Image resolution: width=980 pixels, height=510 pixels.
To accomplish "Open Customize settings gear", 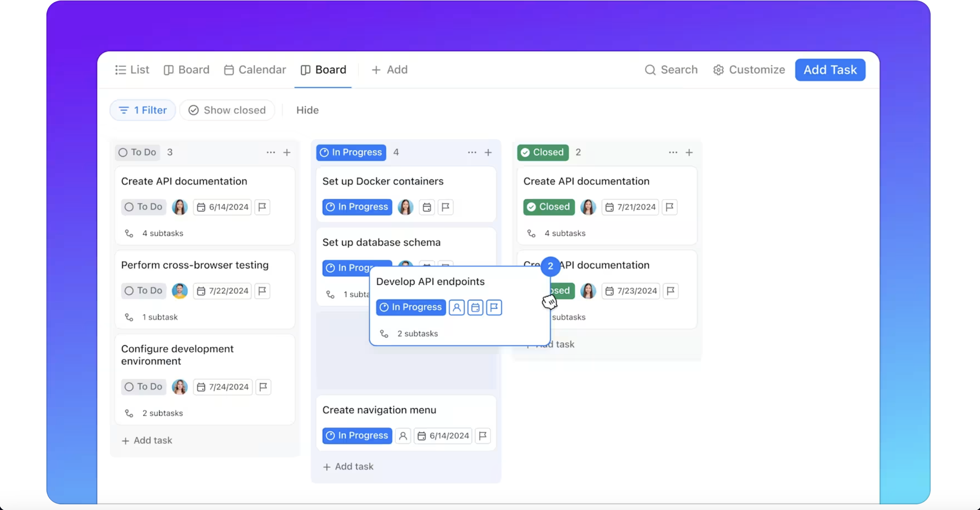I will [x=749, y=70].
